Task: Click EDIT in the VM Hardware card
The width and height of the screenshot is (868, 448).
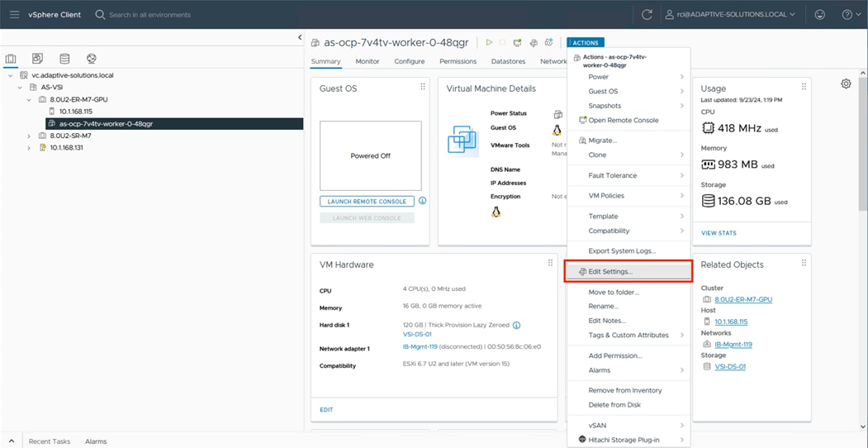Action: (x=326, y=410)
